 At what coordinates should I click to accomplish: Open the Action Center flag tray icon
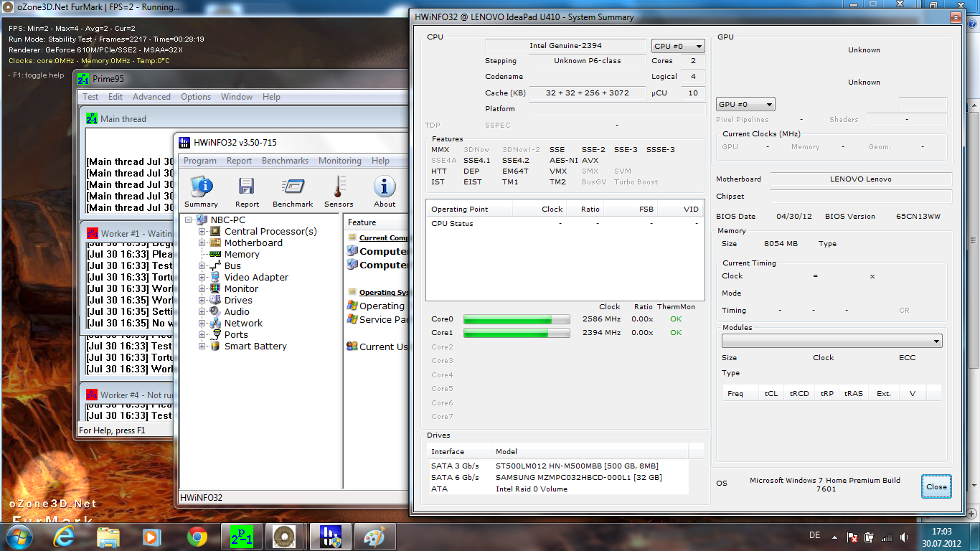coord(853,537)
